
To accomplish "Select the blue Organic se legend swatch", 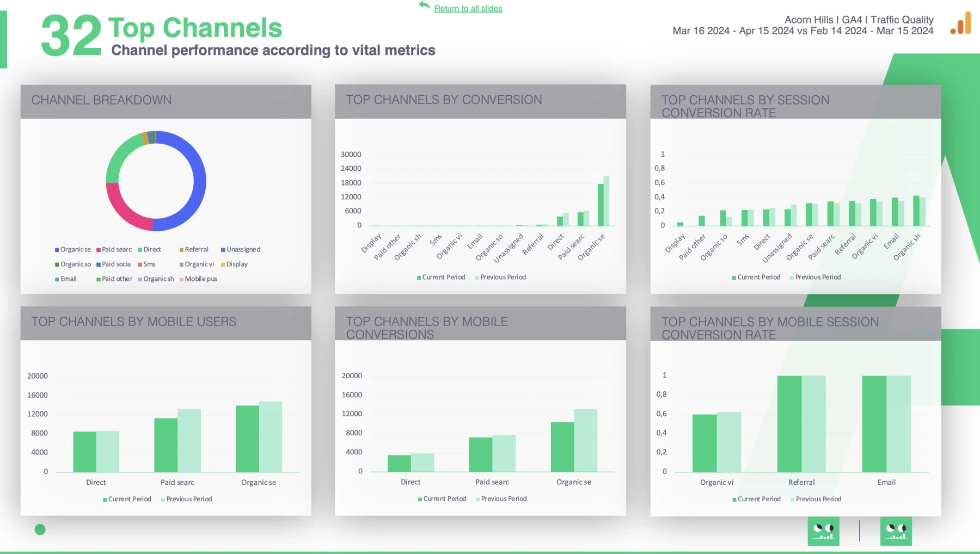I will coord(57,250).
